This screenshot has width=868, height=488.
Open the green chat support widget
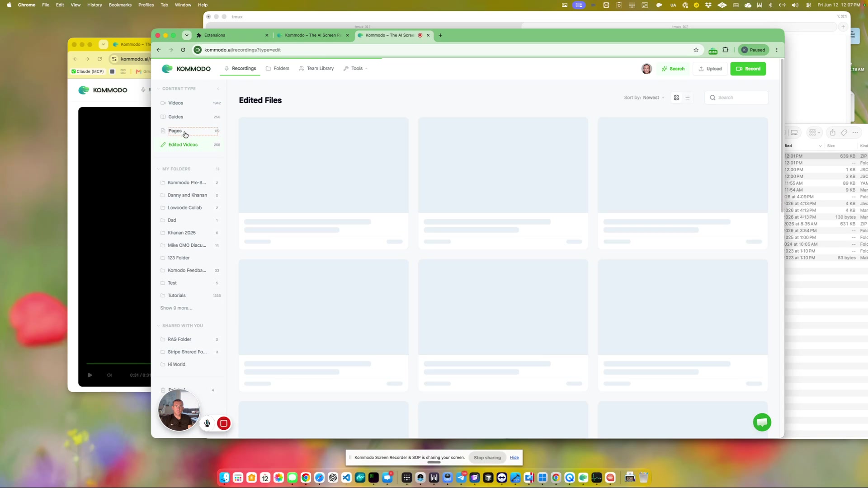(762, 422)
